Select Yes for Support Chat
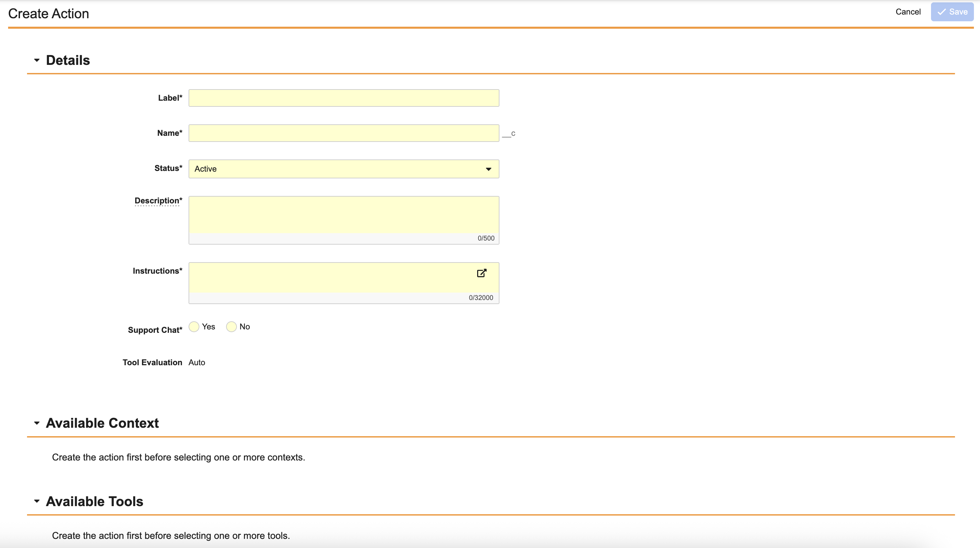This screenshot has height=548, width=980. pos(194,327)
